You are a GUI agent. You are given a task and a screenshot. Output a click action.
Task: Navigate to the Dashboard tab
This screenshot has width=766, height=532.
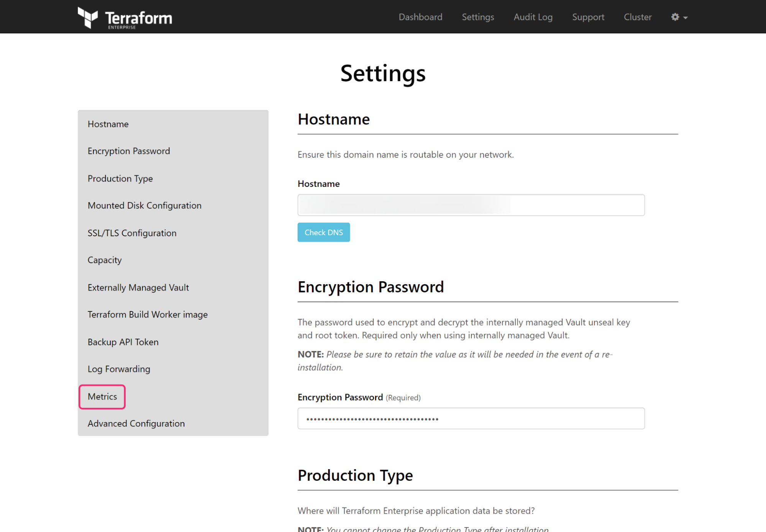click(420, 17)
